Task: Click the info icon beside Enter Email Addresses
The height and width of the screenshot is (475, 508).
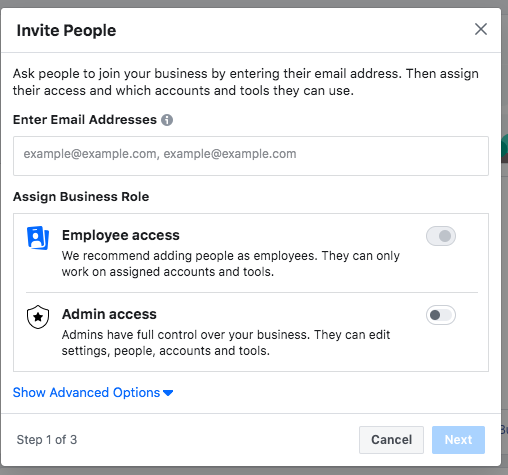Action: [x=167, y=120]
